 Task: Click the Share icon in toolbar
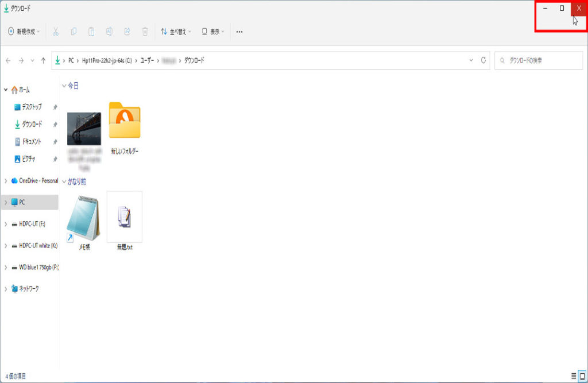(x=127, y=32)
